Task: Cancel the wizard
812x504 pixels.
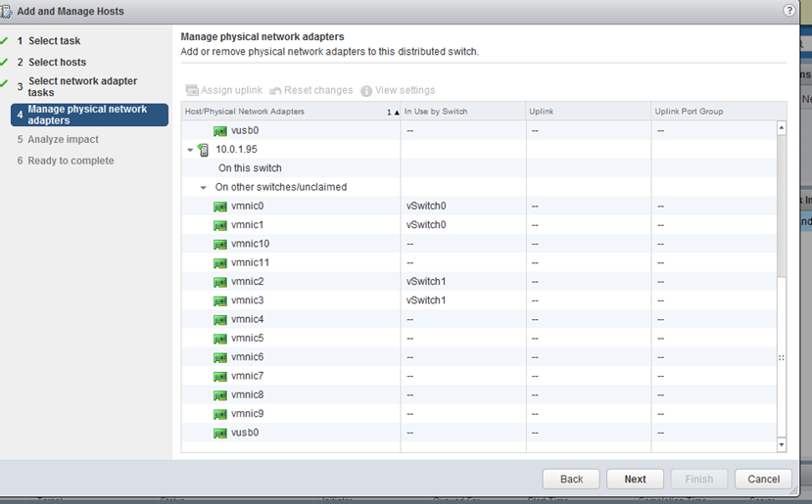Action: coord(763,480)
